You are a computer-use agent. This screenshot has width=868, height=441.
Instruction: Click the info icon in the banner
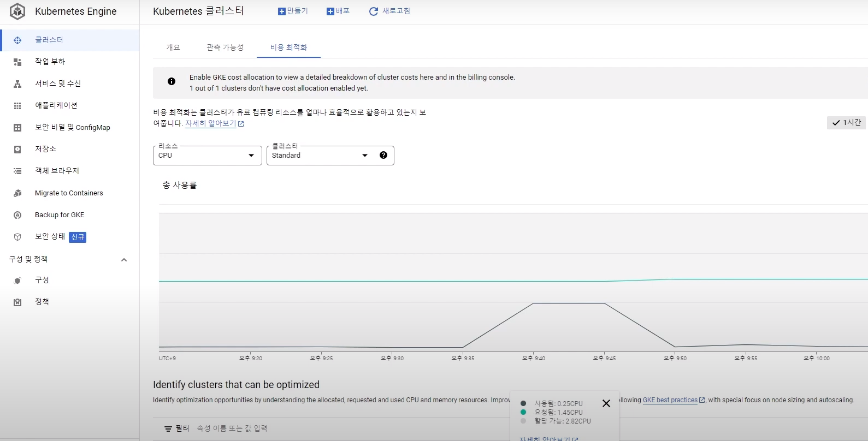(172, 81)
